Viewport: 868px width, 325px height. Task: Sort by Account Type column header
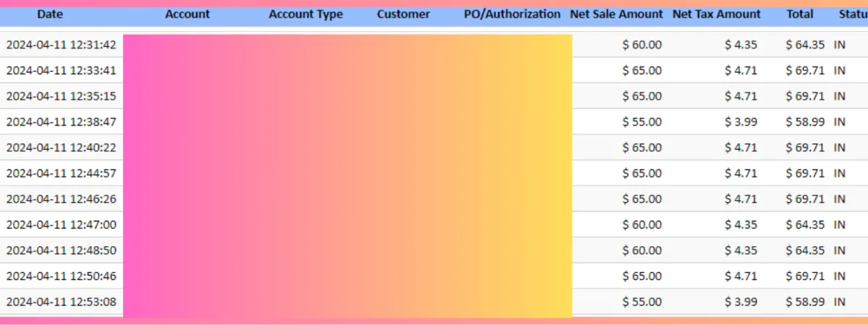click(x=306, y=14)
